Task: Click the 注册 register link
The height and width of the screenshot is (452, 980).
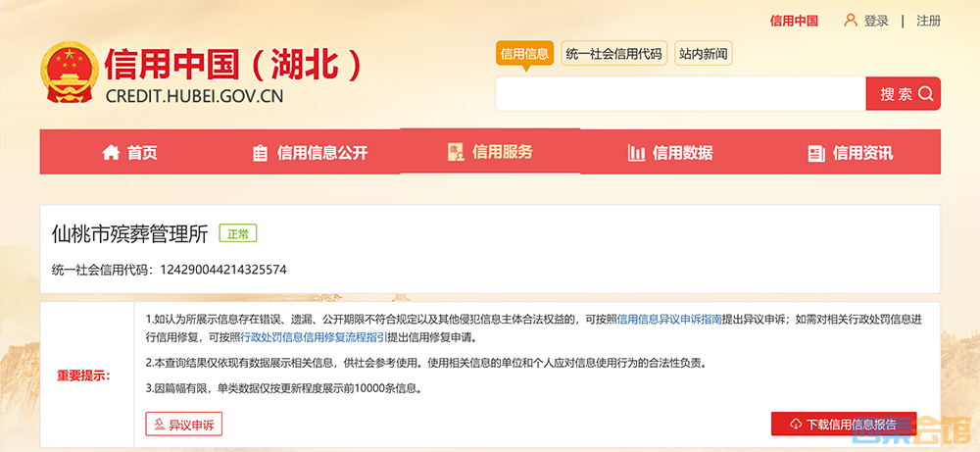Action: pos(928,21)
